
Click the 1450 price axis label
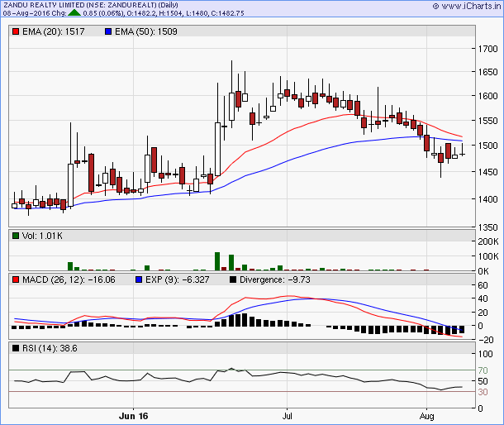(x=487, y=172)
